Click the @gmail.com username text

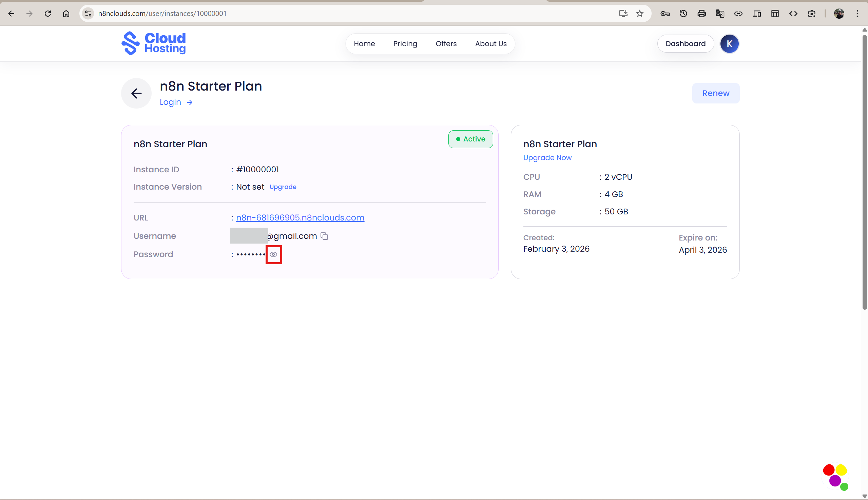pos(292,236)
